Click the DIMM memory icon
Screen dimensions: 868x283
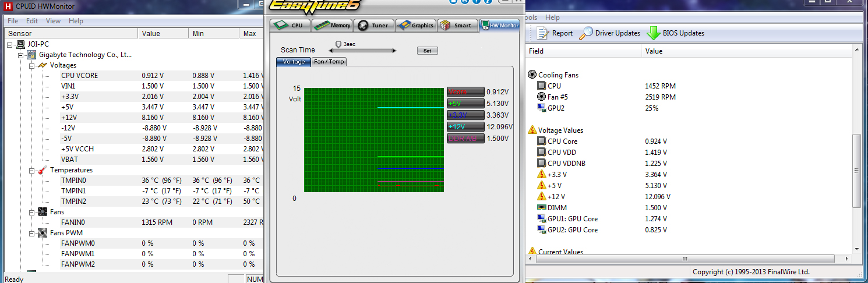pyautogui.click(x=541, y=208)
